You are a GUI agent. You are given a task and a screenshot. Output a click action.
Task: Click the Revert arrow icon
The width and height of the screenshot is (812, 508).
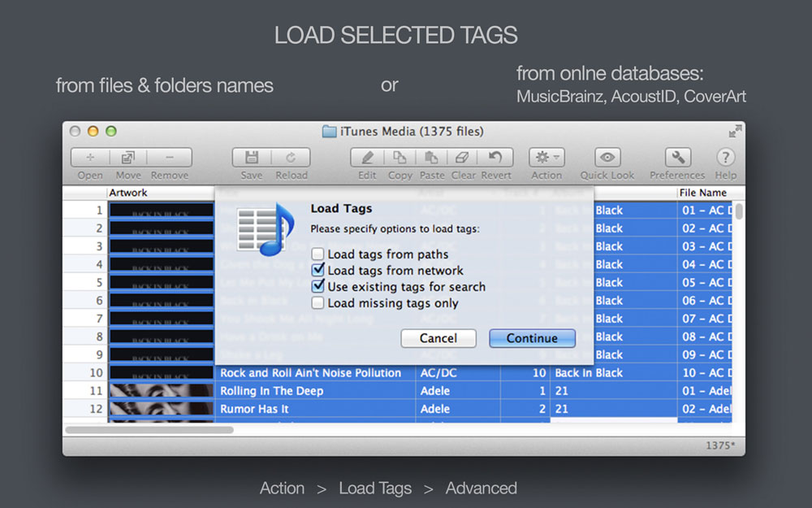click(495, 157)
